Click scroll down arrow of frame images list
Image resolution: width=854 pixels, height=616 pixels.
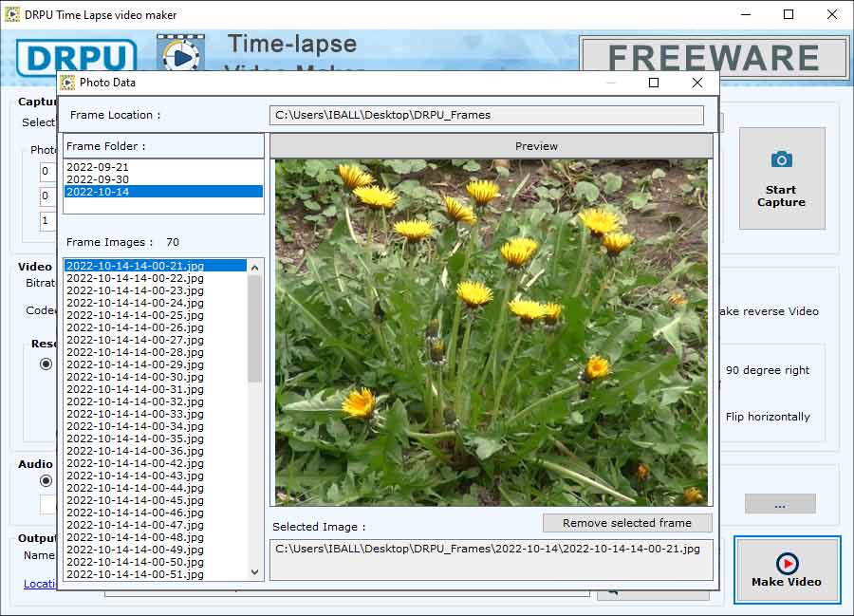[x=254, y=572]
